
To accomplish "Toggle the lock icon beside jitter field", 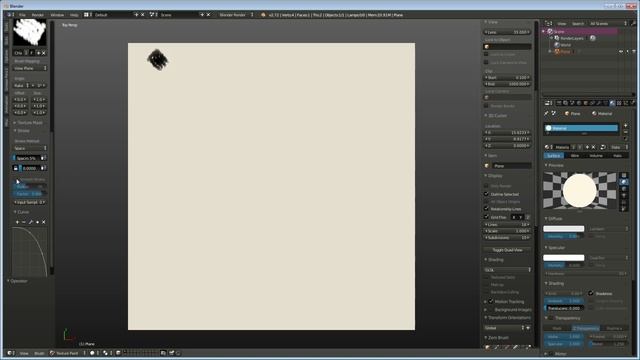I will [x=16, y=168].
